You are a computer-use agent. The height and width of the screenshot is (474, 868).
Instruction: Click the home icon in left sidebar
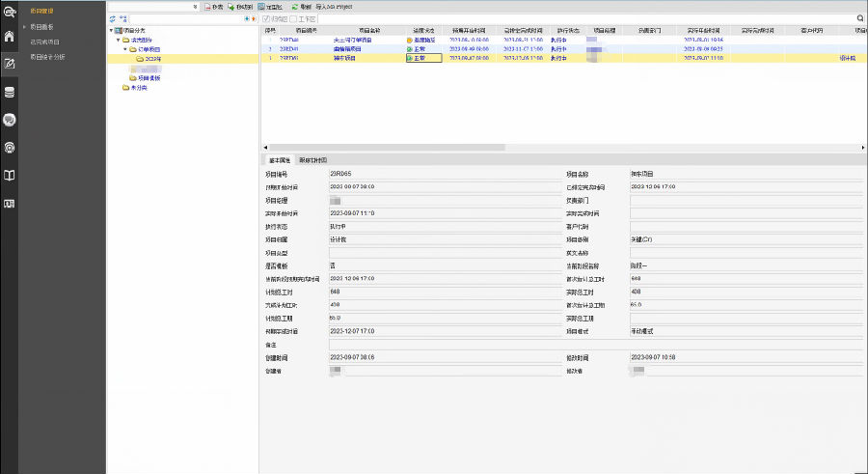point(9,37)
